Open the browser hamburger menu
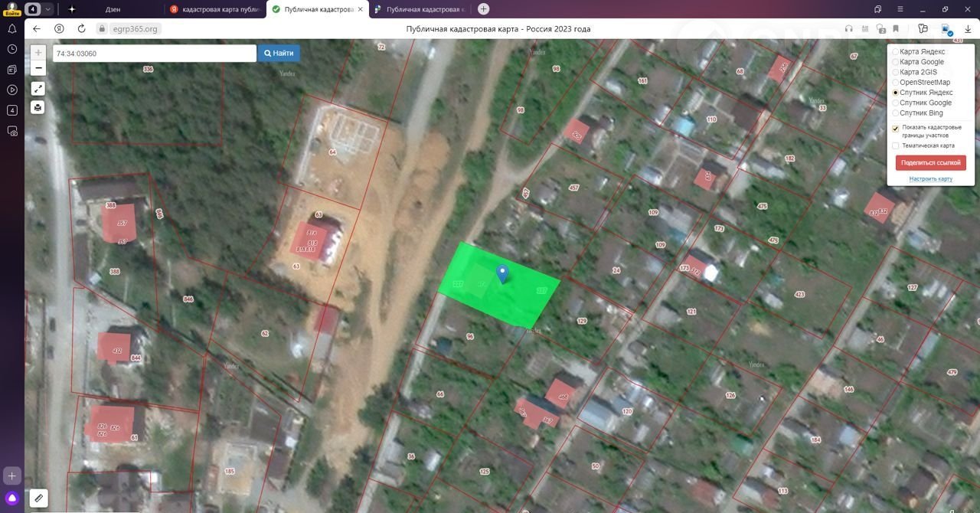Viewport: 980px width, 513px height. point(900,9)
